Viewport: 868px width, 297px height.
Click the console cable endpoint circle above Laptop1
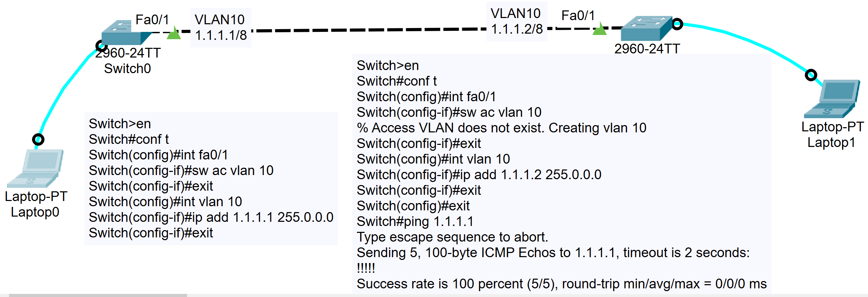pyautogui.click(x=811, y=75)
